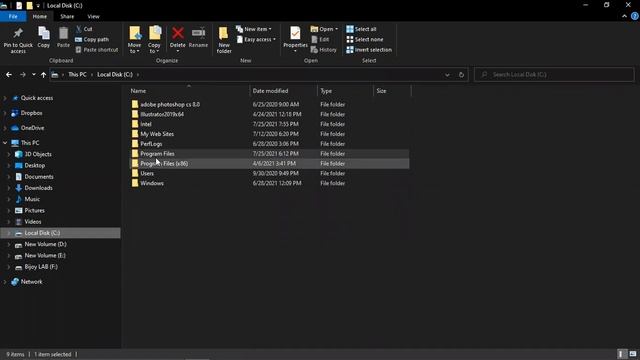The width and height of the screenshot is (640, 360).
Task: Switch to the View ribbon tab
Action: [x=93, y=16]
